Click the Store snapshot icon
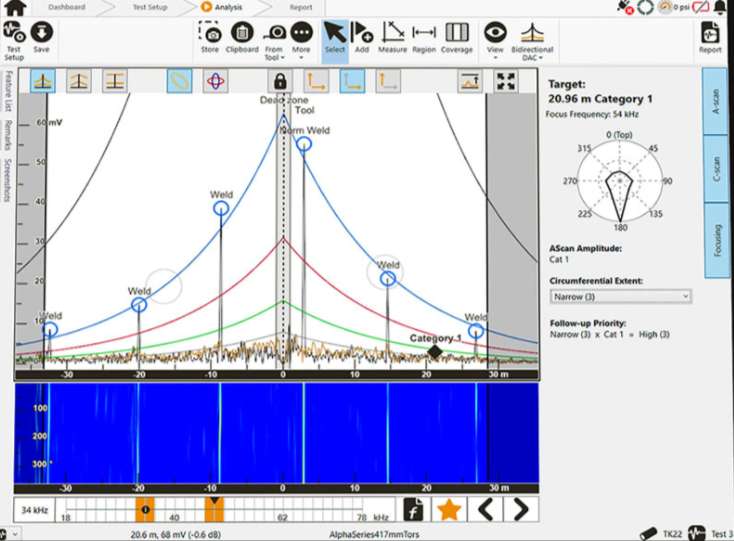 [210, 35]
